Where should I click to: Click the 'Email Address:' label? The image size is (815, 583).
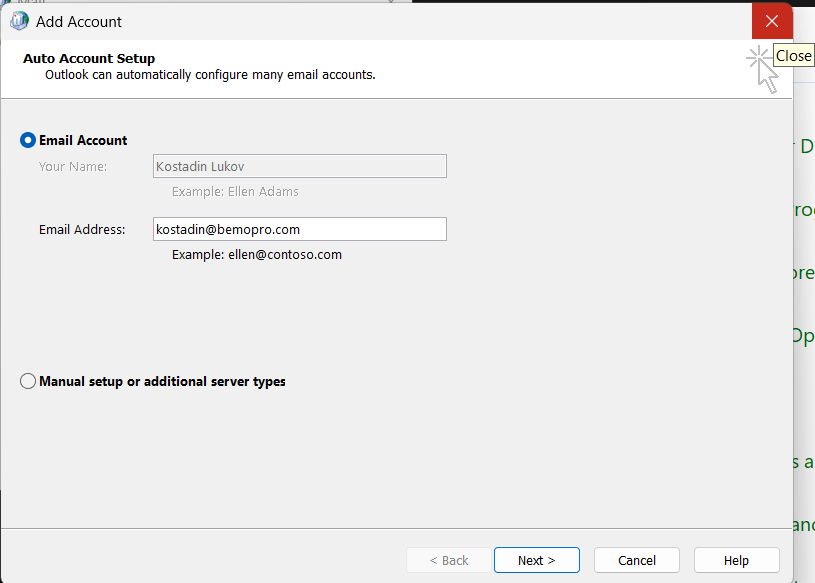pyautogui.click(x=82, y=230)
